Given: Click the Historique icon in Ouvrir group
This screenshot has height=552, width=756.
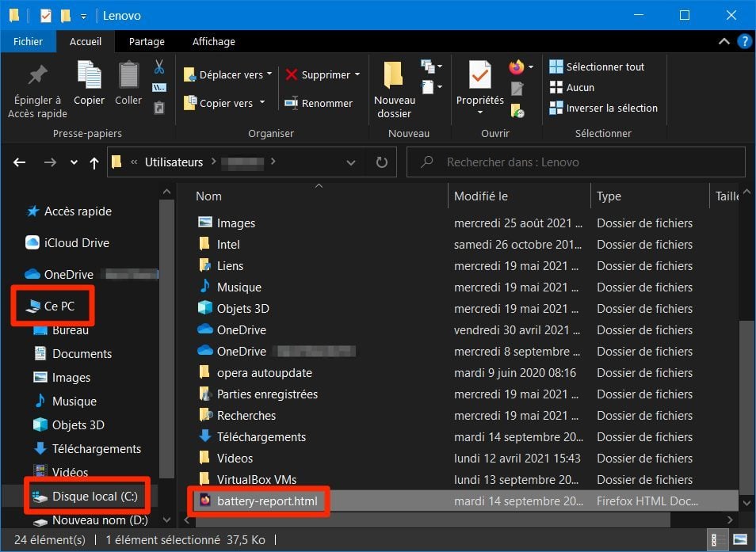Looking at the screenshot, I should (x=517, y=111).
